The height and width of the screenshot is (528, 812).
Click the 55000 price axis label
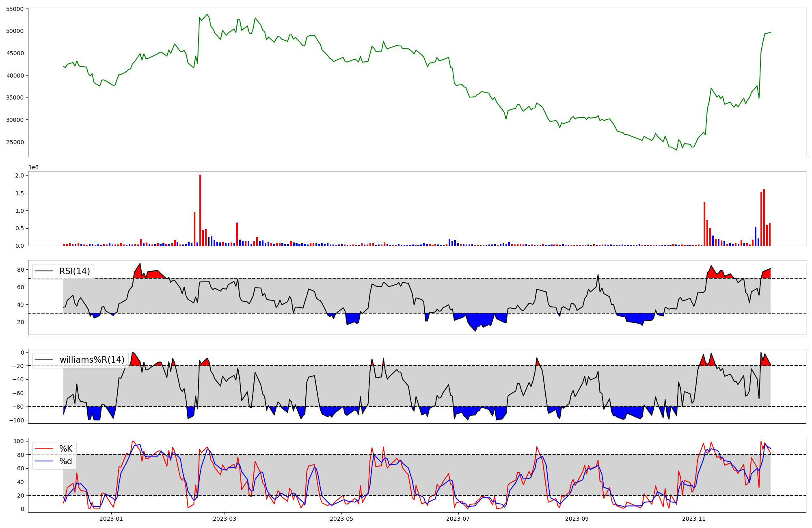click(x=15, y=9)
